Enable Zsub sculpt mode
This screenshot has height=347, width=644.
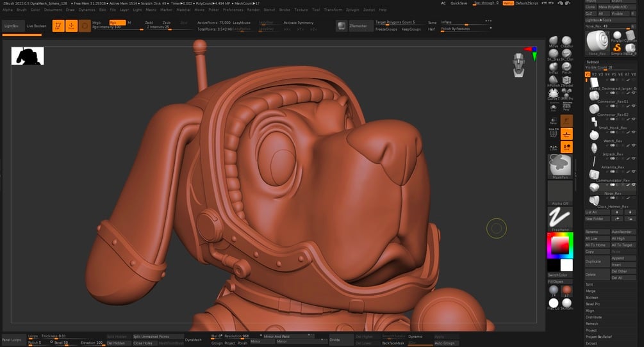(x=167, y=22)
